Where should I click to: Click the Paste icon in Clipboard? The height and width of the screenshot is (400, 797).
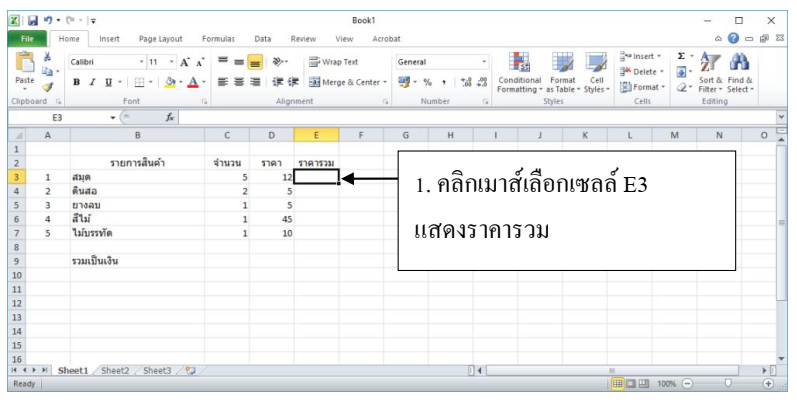(26, 66)
